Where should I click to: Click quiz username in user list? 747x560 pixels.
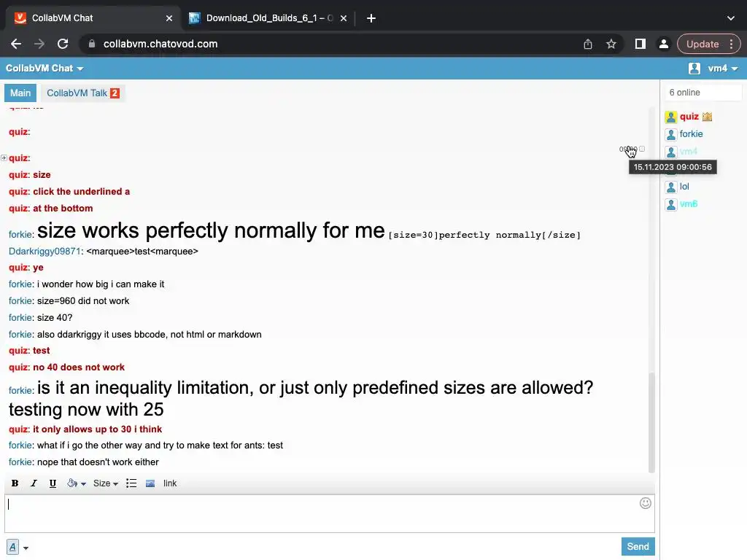pos(689,117)
